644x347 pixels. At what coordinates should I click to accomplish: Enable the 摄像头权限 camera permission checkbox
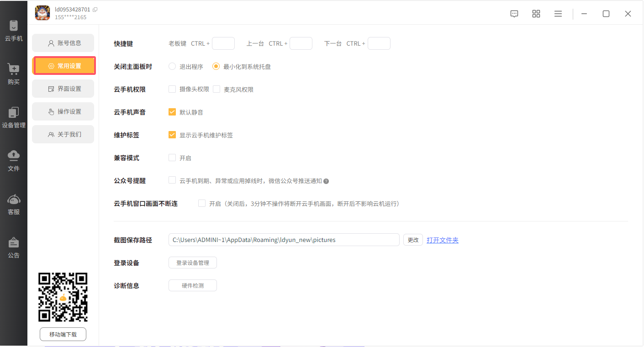click(172, 89)
